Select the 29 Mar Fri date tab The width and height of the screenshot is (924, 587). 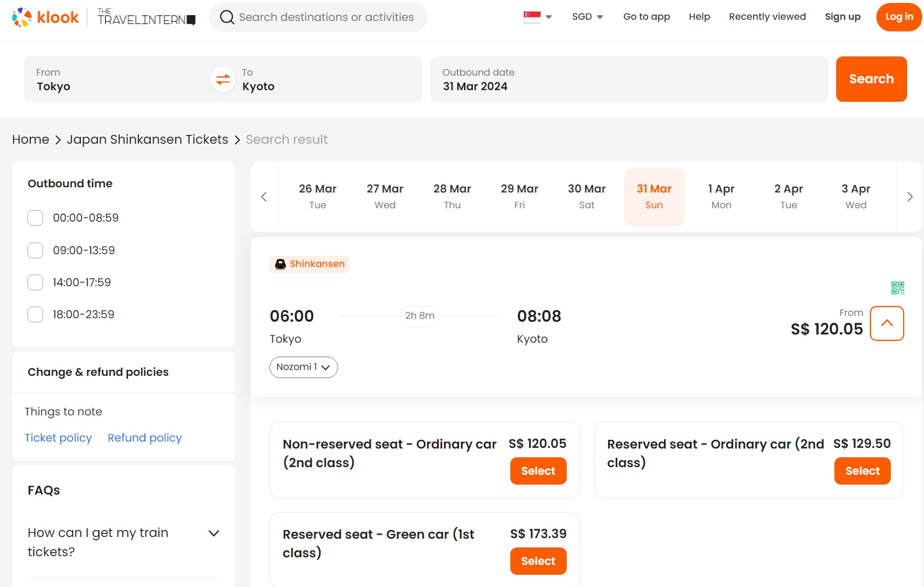[x=520, y=197]
